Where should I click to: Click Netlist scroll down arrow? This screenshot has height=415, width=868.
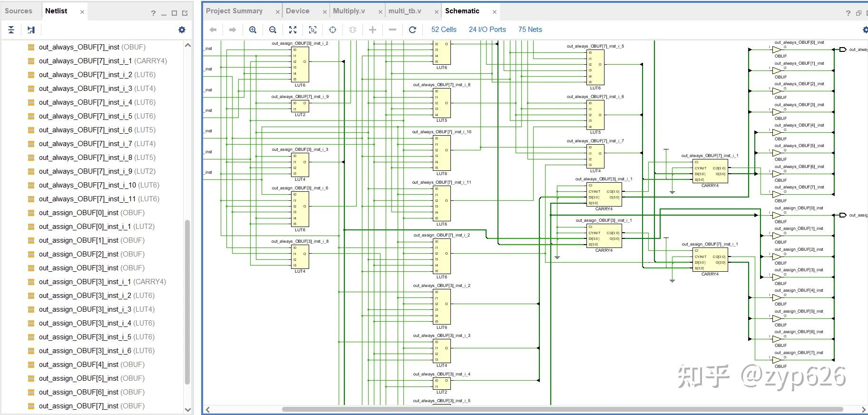click(187, 409)
